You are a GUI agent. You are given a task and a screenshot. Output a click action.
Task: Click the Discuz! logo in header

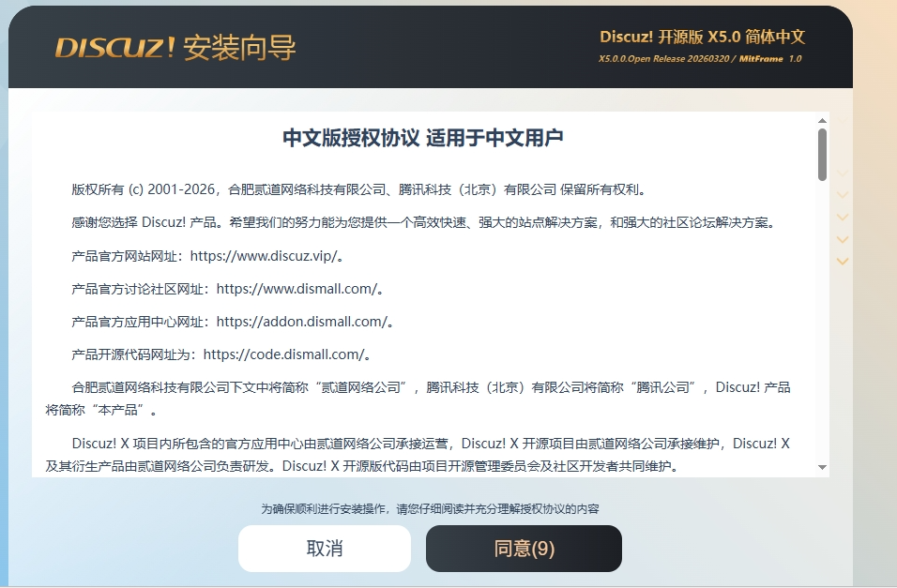(x=114, y=48)
